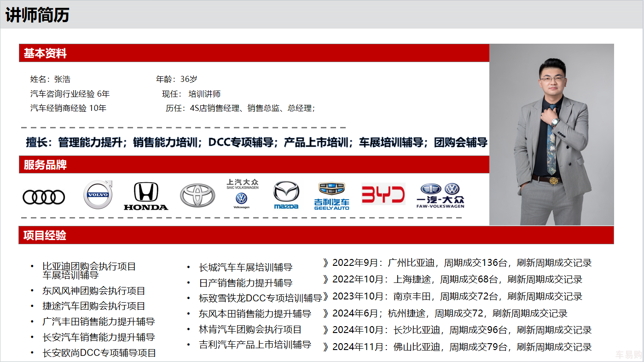This screenshot has width=644, height=362.
Task: Click the line 汽车咨询行业经验 6年
Action: [70, 94]
